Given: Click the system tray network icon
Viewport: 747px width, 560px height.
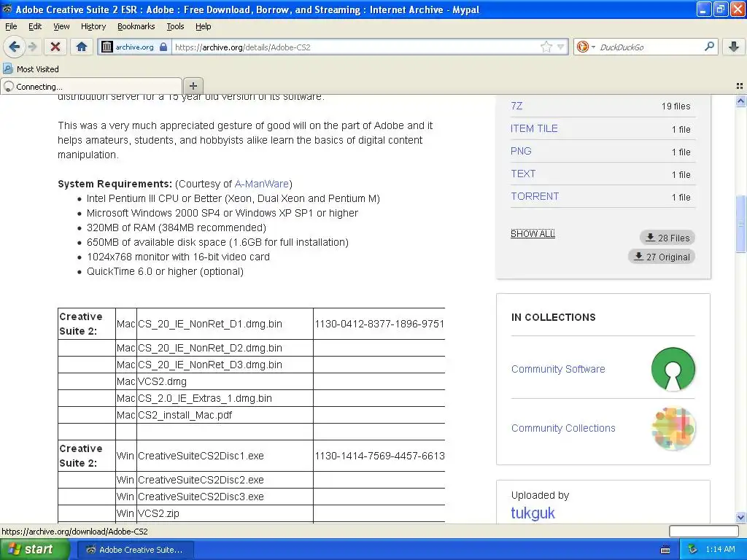Looking at the screenshot, I should (x=693, y=550).
